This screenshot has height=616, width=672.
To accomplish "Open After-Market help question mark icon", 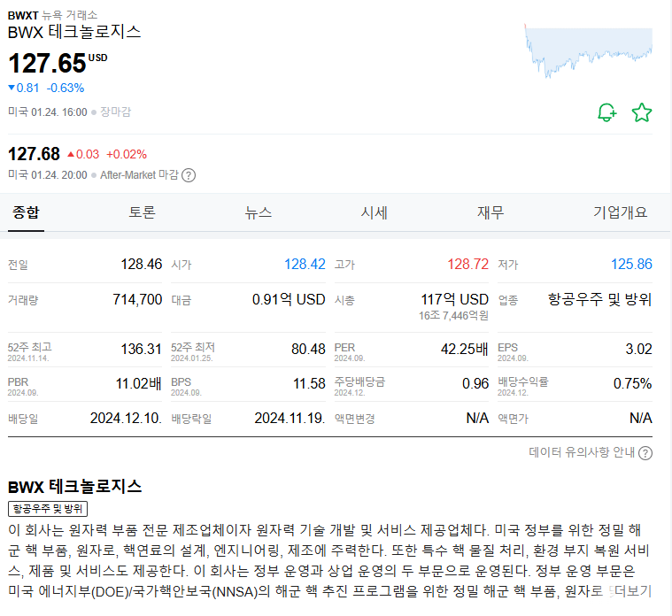I will (189, 175).
